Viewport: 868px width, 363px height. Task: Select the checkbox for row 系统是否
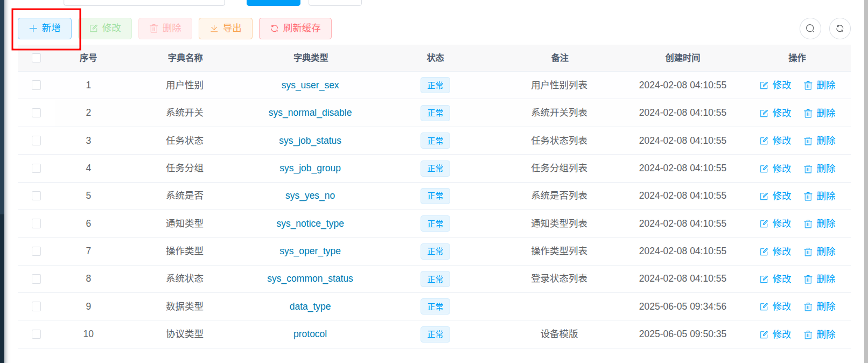[x=36, y=196]
